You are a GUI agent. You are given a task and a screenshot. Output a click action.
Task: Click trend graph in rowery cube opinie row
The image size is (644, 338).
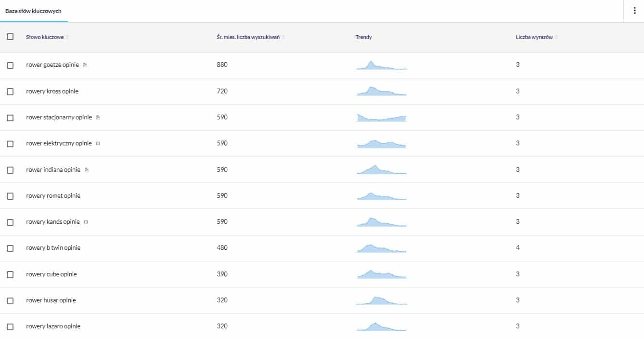point(382,274)
